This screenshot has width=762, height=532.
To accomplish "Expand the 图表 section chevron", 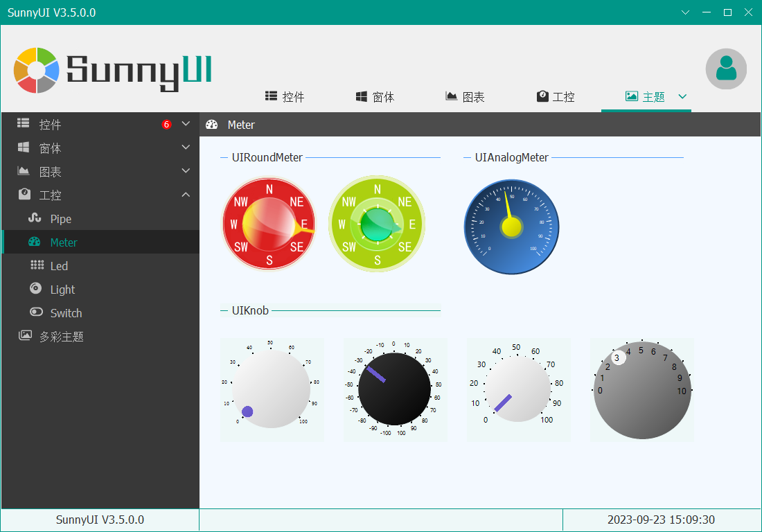I will pyautogui.click(x=186, y=171).
